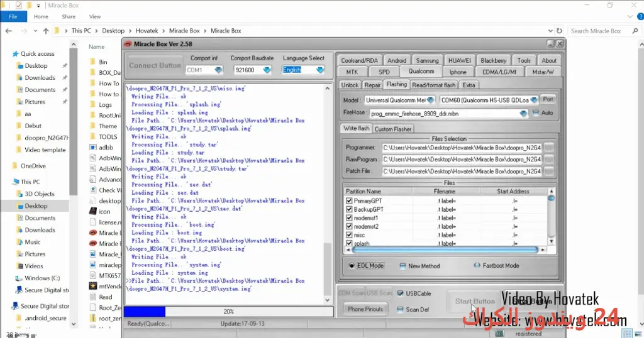This screenshot has width=644, height=338.
Task: Enable the Scan Def checkbox
Action: pos(400,310)
